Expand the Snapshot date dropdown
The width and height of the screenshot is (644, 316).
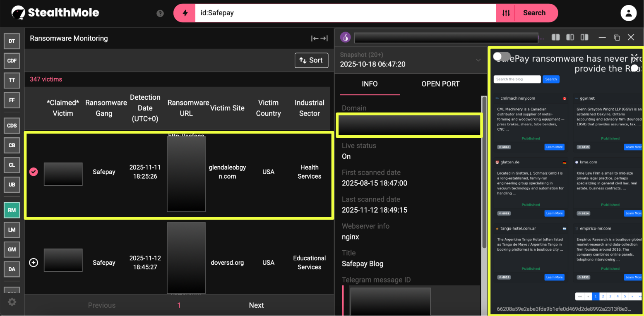[x=478, y=60]
